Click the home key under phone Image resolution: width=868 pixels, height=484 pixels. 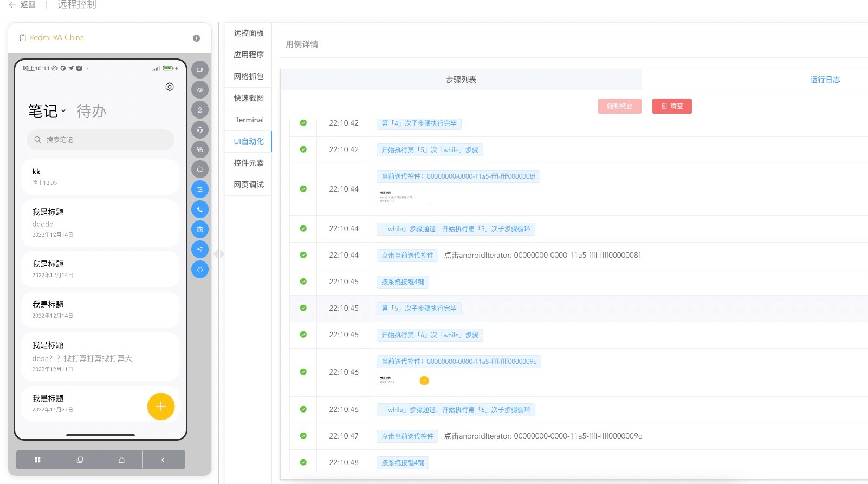121,460
